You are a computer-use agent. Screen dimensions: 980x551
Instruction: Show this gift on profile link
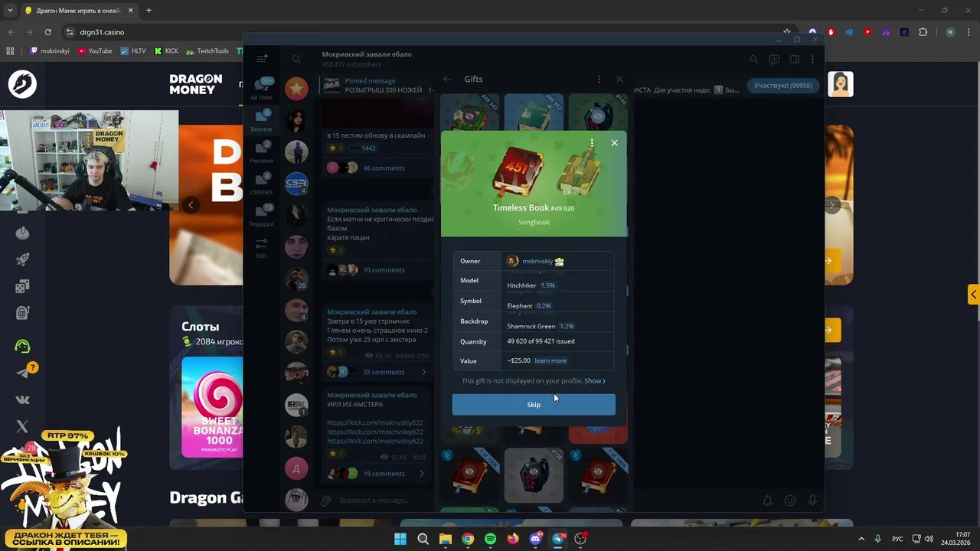(x=595, y=380)
